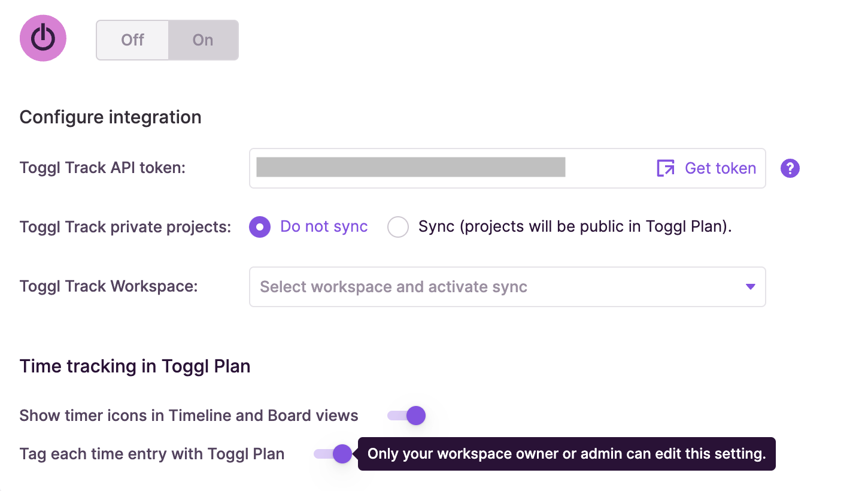Click the external link icon beside Get token
This screenshot has height=491, width=868.
[x=666, y=168]
